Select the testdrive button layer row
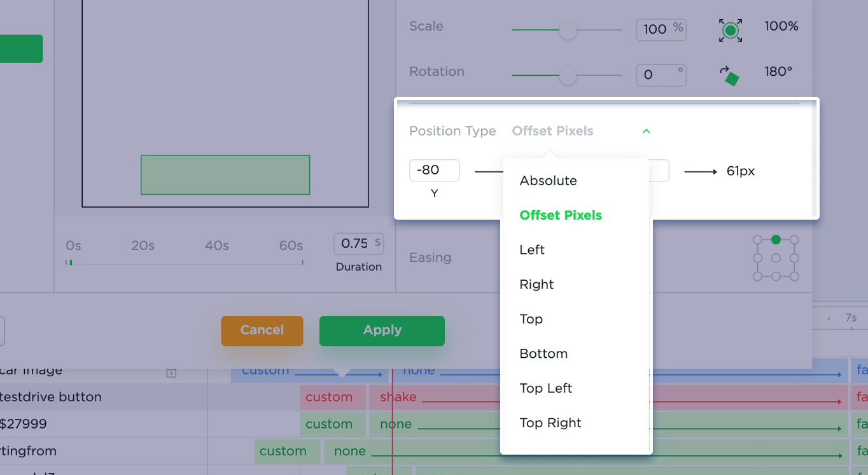 (x=104, y=397)
